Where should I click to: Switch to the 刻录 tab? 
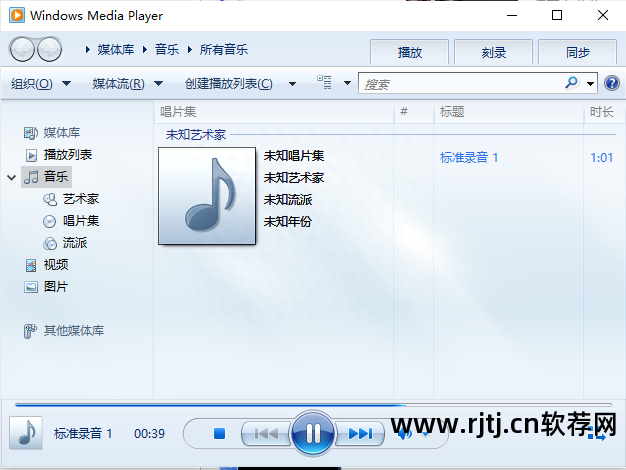(493, 52)
